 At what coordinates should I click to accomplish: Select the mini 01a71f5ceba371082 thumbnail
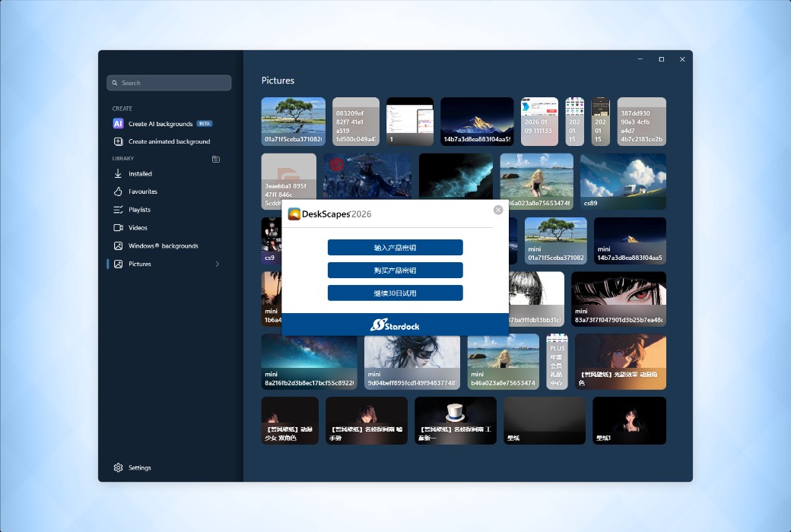(556, 241)
